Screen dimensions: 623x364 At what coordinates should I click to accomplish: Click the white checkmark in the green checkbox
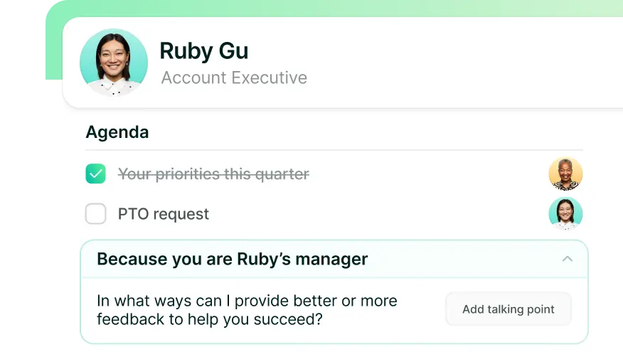95,173
